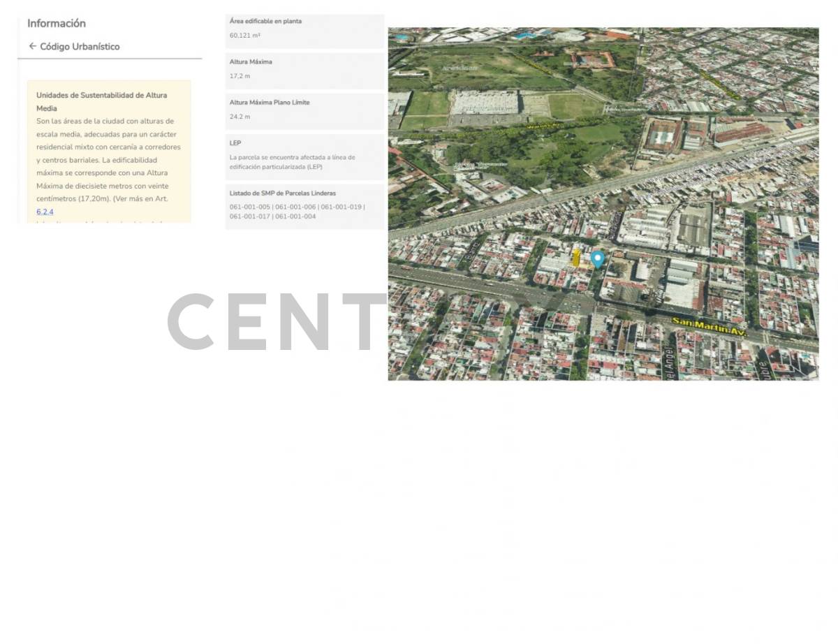The image size is (838, 644).
Task: Click the Información panel title
Action: 57,23
